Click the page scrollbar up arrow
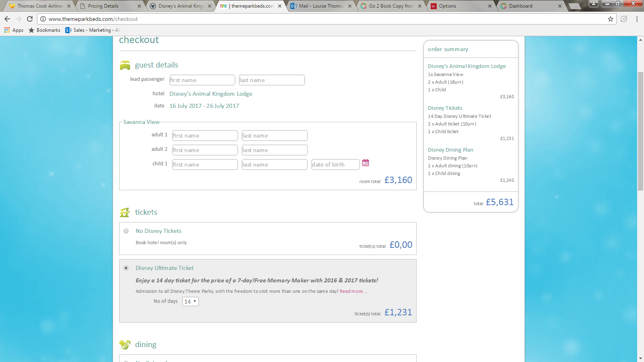 [640, 39]
